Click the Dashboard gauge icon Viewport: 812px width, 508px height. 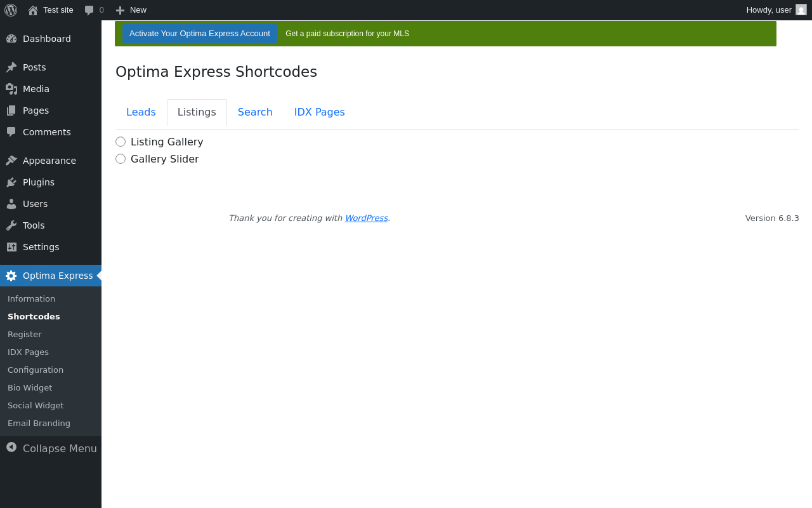click(11, 39)
